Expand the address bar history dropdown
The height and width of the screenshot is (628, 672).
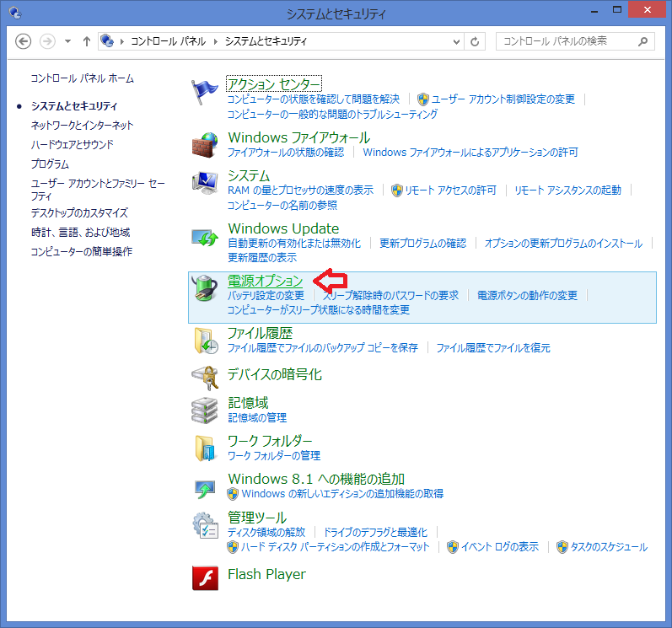click(x=456, y=41)
